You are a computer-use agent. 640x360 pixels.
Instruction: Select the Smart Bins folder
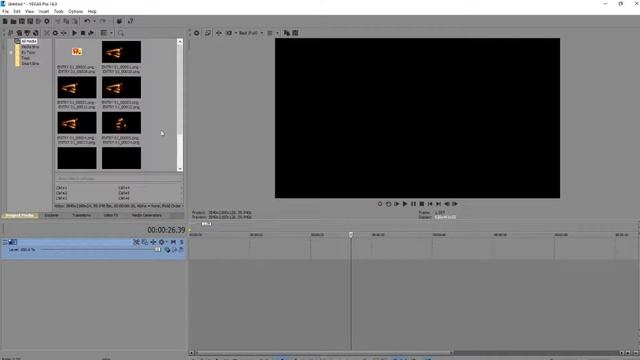(x=30, y=64)
